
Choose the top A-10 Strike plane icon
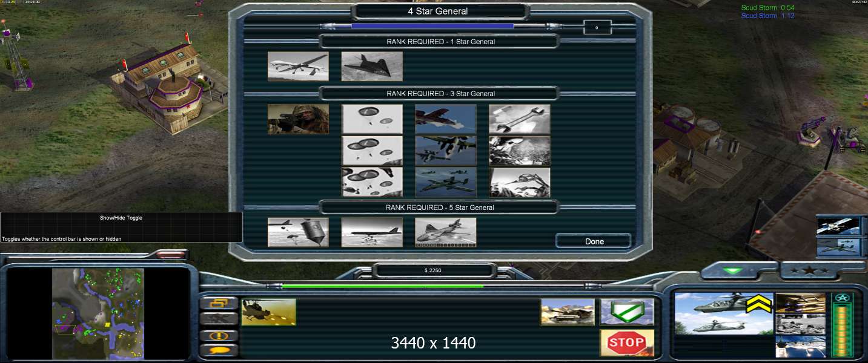click(446, 119)
